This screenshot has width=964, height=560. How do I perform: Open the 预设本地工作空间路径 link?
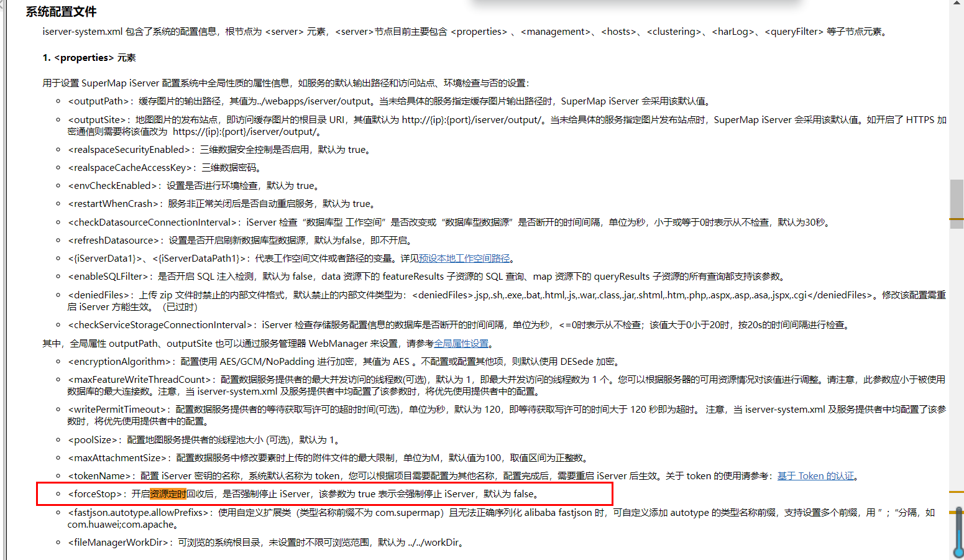[x=464, y=259]
